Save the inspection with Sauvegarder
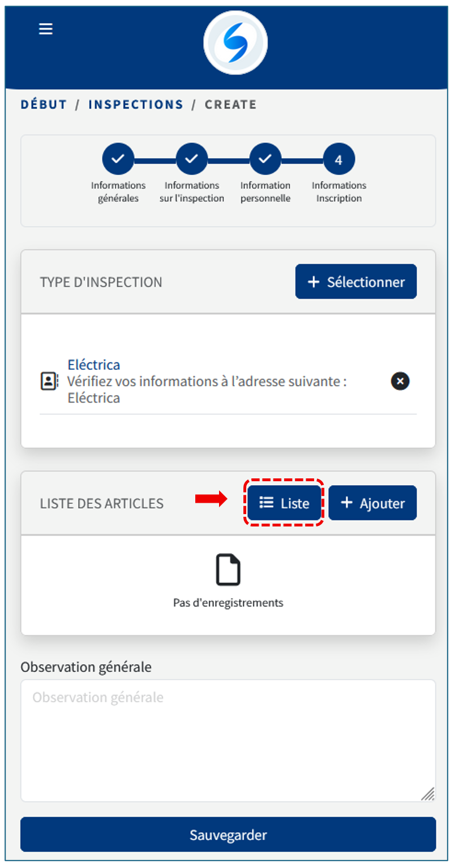The width and height of the screenshot is (450, 868). pyautogui.click(x=228, y=835)
